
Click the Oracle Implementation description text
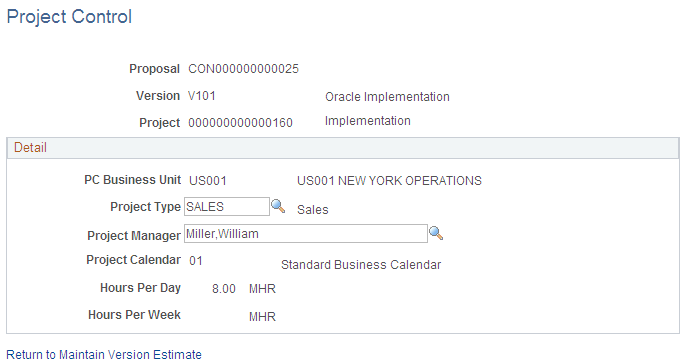(387, 97)
